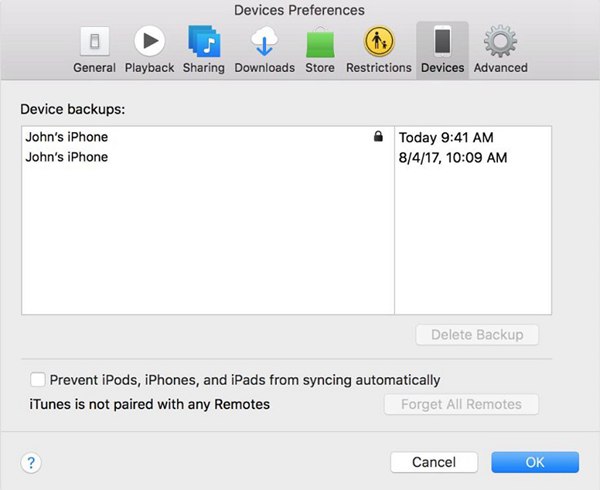Select the first John's iPhone backup

click(x=67, y=137)
